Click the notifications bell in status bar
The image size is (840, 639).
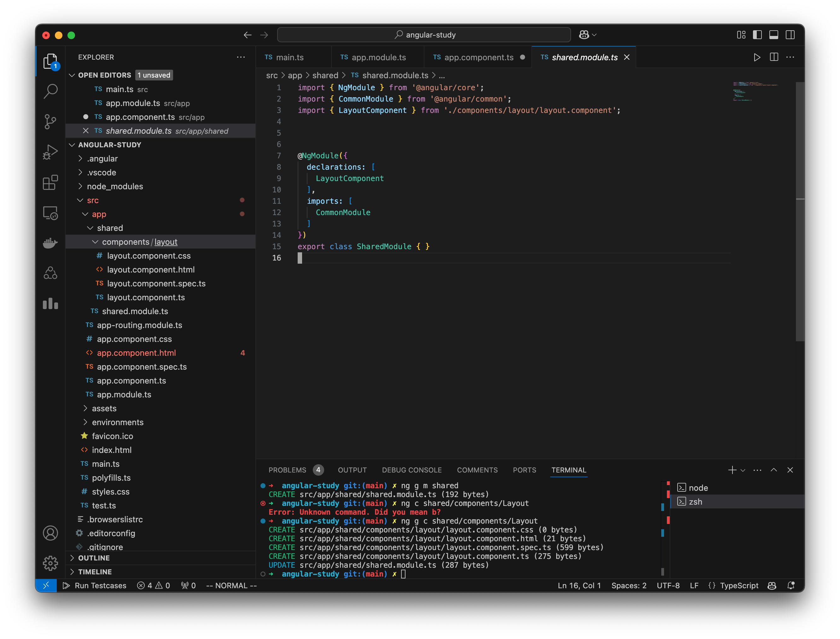(791, 585)
